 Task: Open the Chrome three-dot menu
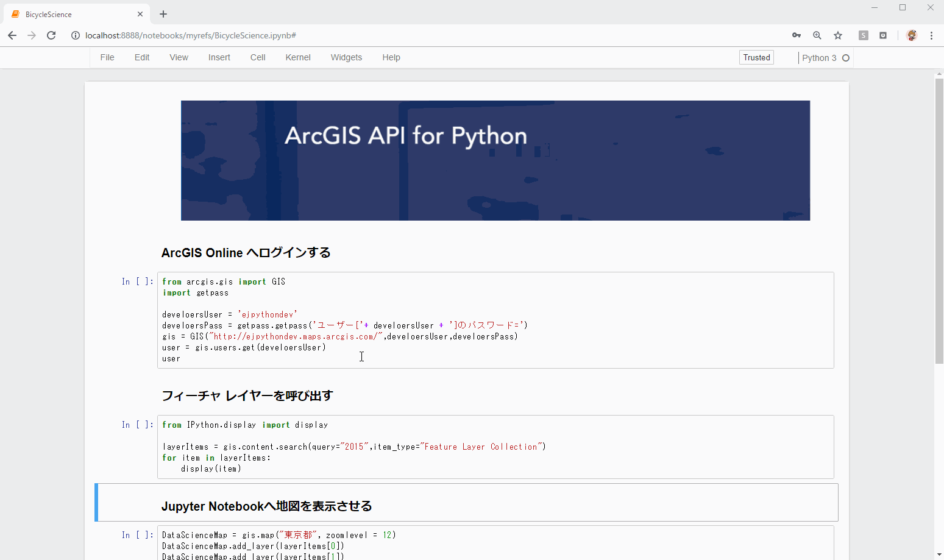(931, 35)
